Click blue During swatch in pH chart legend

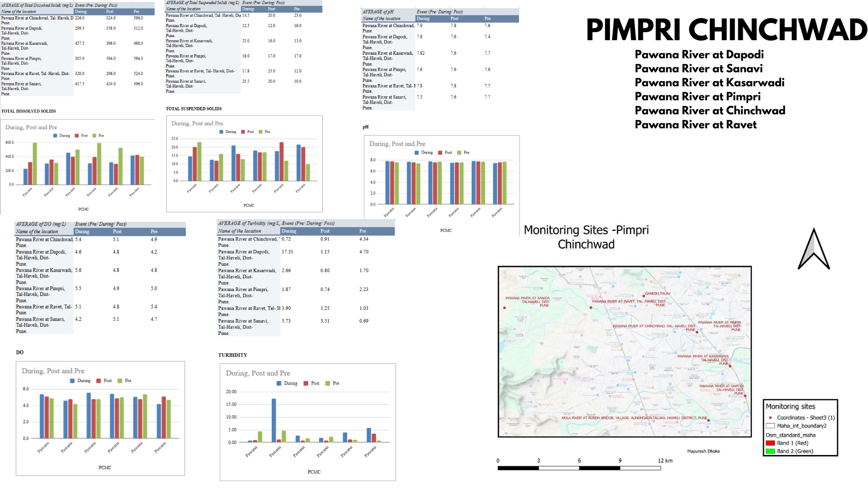coord(416,153)
